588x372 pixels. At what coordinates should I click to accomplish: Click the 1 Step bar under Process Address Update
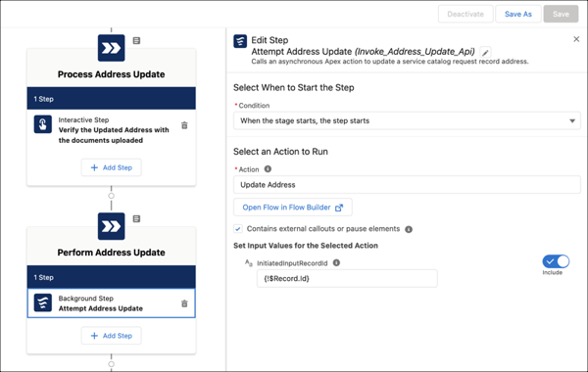[112, 99]
